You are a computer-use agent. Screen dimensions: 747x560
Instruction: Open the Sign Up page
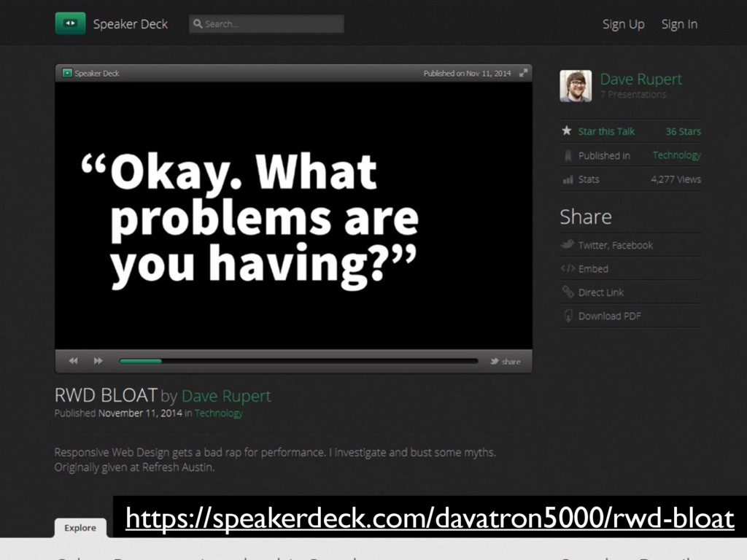point(623,24)
